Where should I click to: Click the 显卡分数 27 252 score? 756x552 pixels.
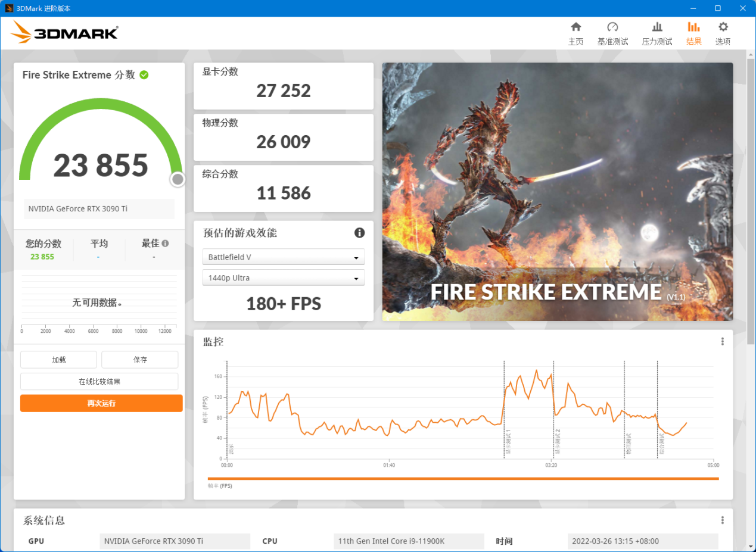point(284,91)
